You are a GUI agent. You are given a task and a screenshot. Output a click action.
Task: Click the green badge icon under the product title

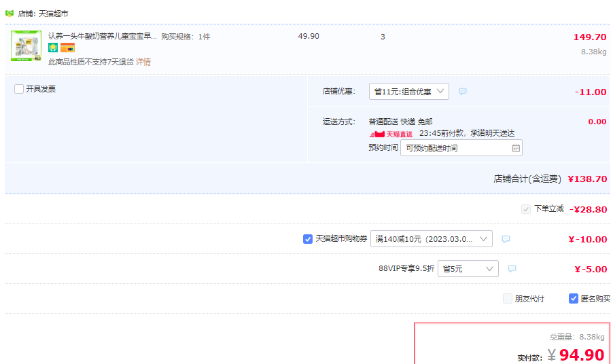53,48
